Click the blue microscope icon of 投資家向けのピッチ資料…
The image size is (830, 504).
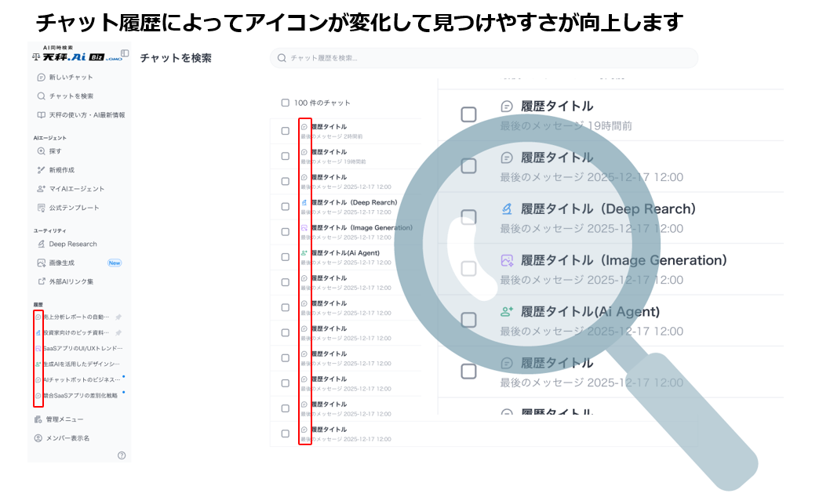pyautogui.click(x=38, y=332)
